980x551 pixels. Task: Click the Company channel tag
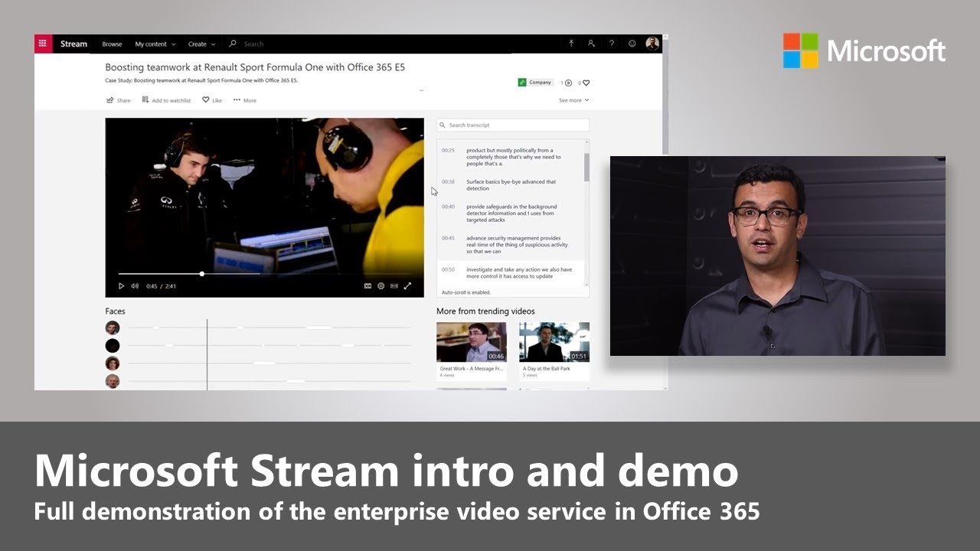click(535, 82)
